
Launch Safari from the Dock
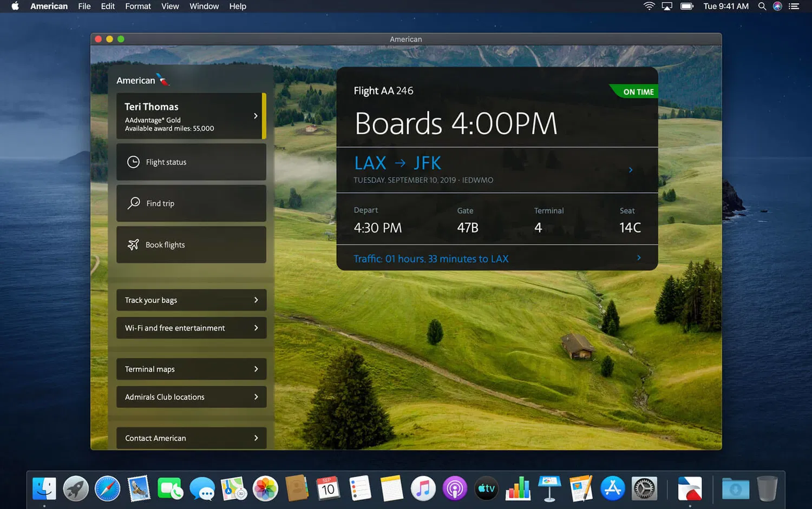tap(108, 489)
